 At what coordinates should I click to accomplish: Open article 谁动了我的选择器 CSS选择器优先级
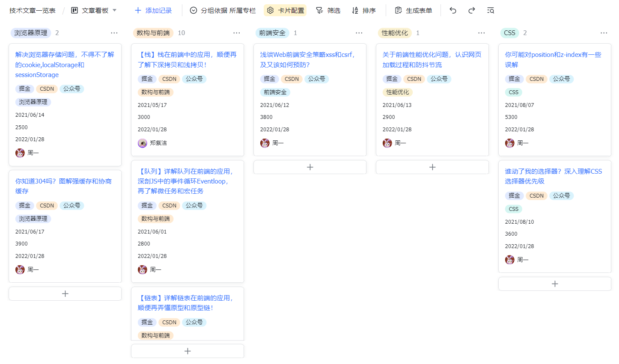pyautogui.click(x=554, y=176)
